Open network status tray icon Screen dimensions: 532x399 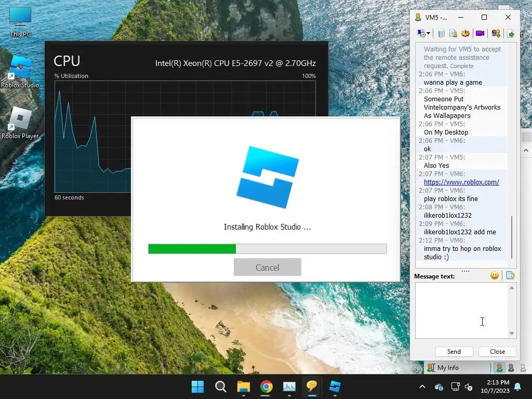455,387
